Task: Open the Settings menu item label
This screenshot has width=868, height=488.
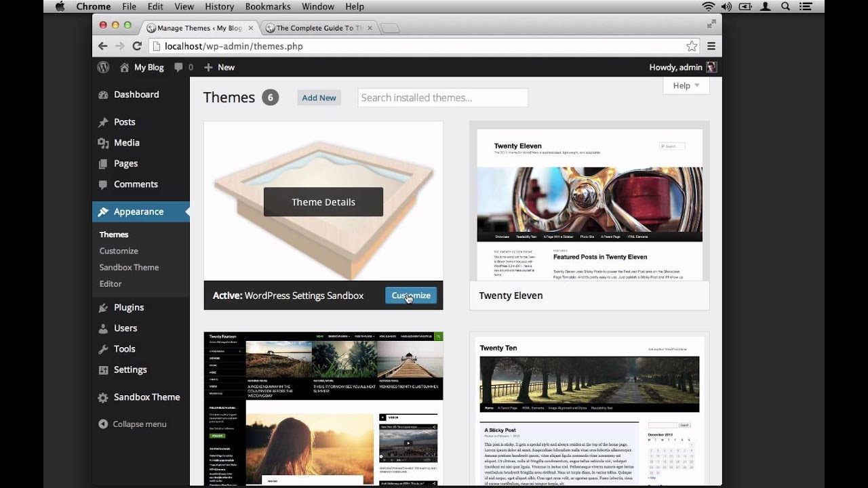Action: [130, 370]
